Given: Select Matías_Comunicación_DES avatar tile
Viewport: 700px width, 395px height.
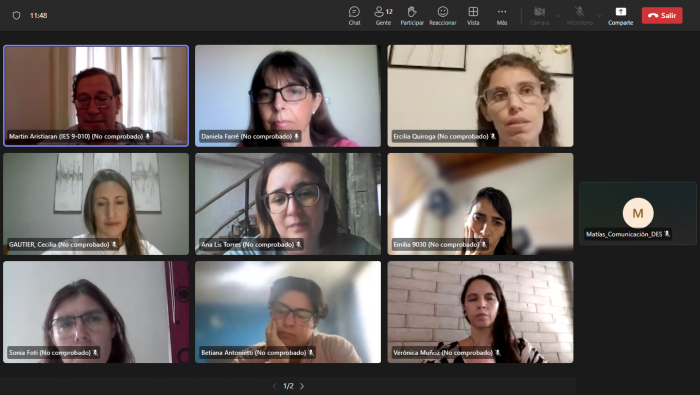Looking at the screenshot, I should click(x=638, y=213).
